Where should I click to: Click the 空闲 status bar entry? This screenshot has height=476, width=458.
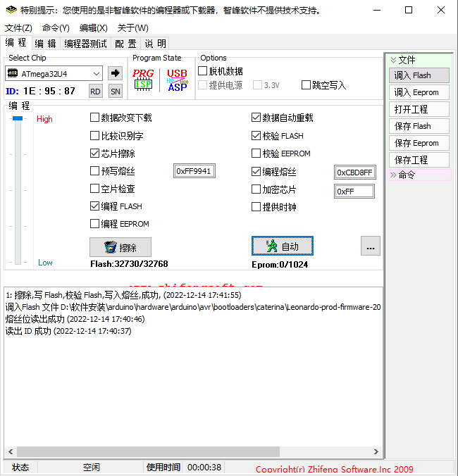coord(92,467)
